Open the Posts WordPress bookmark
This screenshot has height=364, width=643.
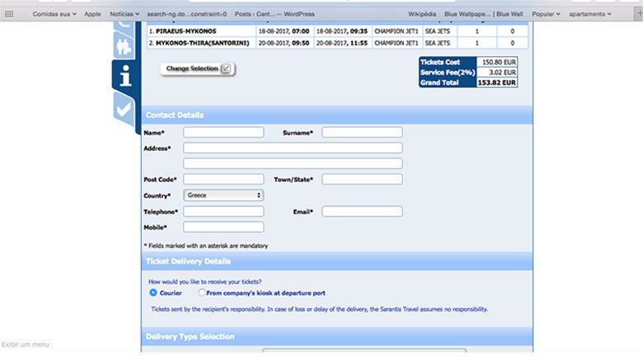tap(275, 14)
